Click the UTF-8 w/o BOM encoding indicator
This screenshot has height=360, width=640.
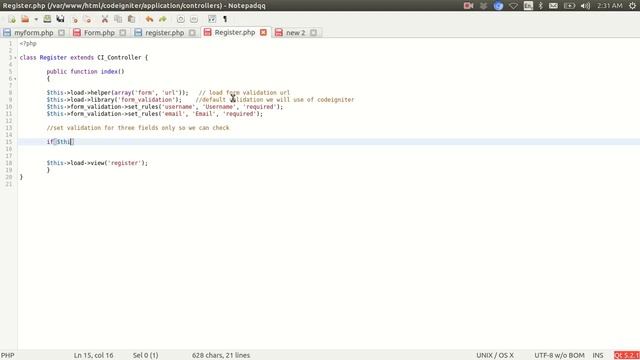click(x=559, y=355)
